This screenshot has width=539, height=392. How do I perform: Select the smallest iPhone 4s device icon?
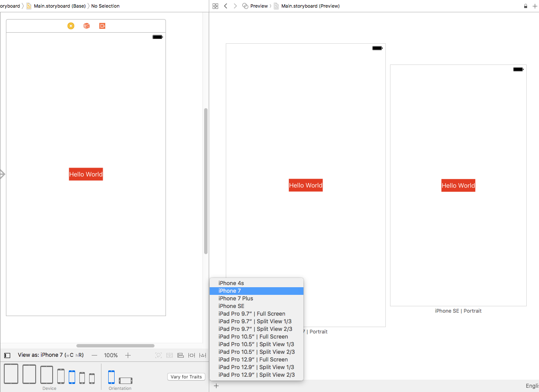[x=92, y=379]
